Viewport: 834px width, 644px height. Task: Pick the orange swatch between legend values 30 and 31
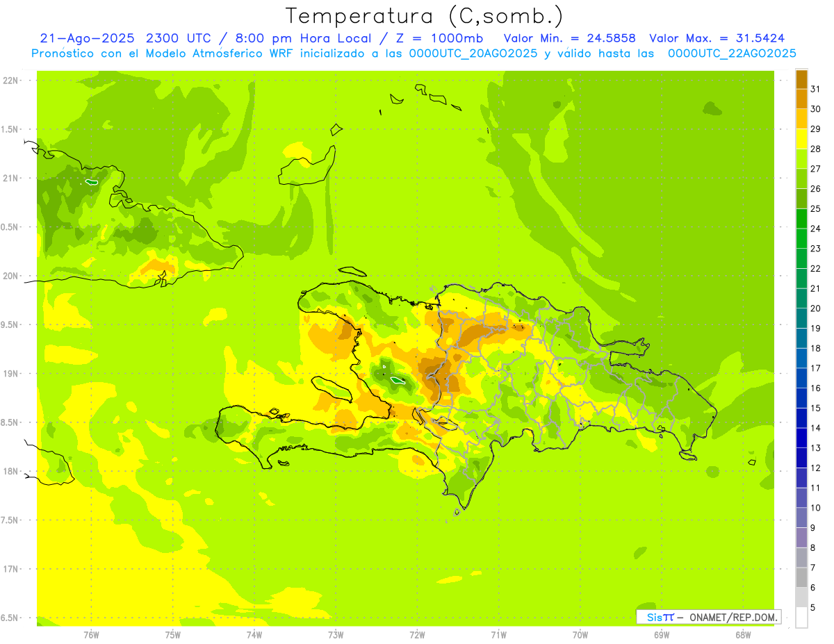(x=802, y=99)
